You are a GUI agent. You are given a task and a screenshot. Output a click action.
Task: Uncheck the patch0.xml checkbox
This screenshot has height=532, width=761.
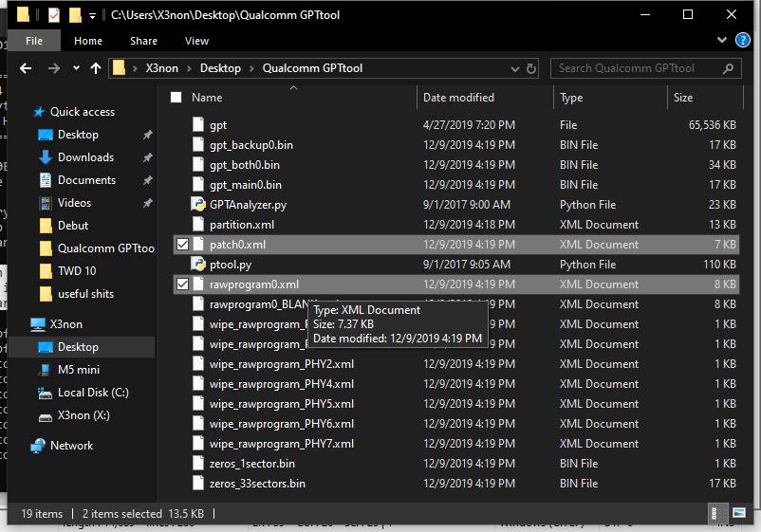pos(182,245)
